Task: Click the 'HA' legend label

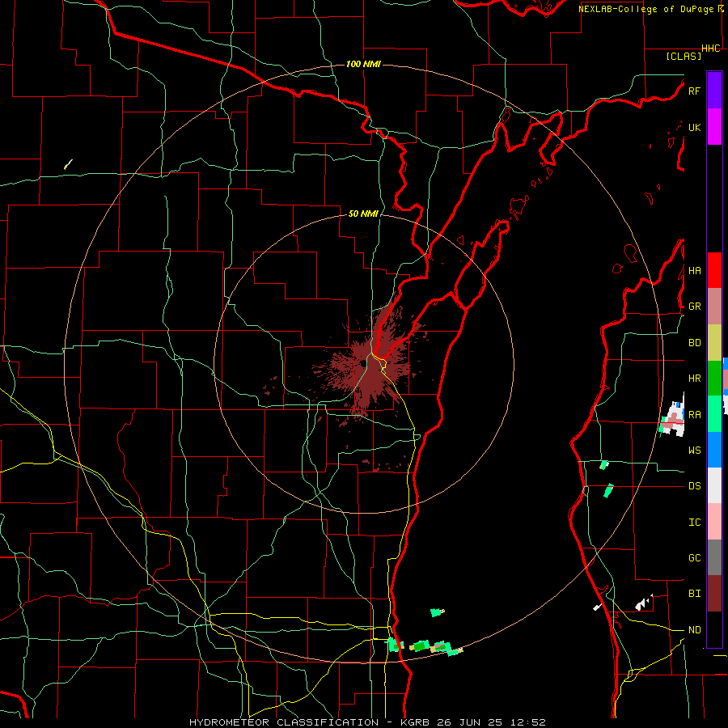Action: coord(695,270)
